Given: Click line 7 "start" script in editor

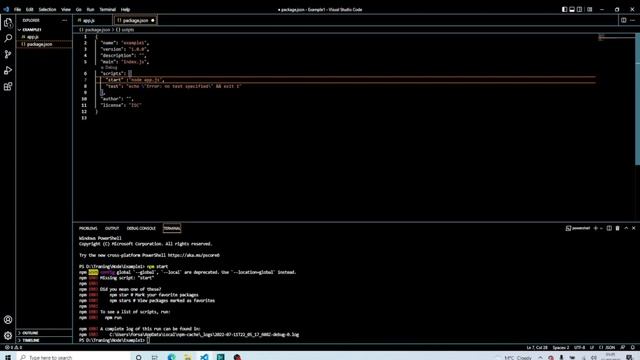Looking at the screenshot, I should click(x=134, y=80).
